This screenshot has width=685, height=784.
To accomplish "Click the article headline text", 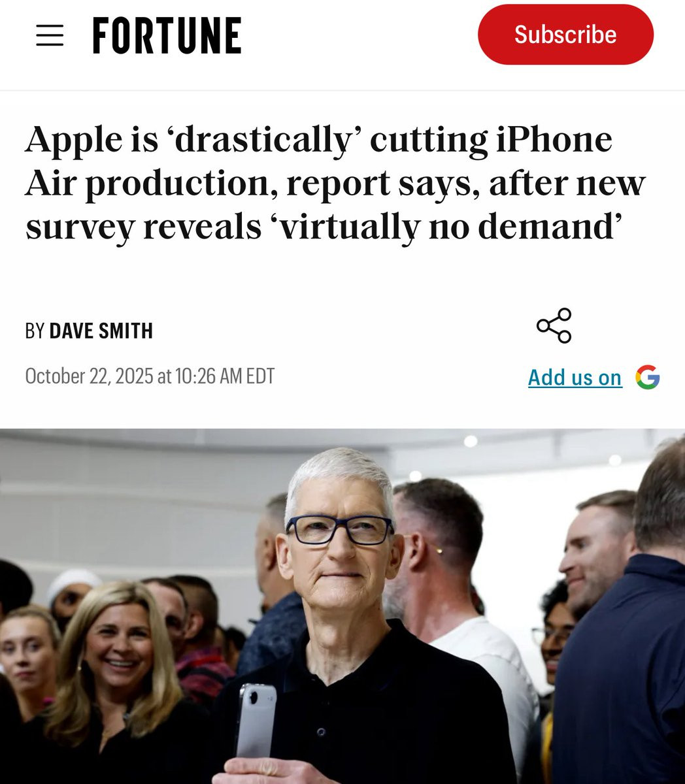I will [x=335, y=184].
